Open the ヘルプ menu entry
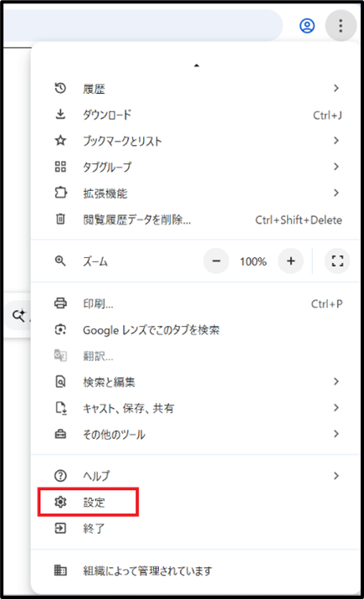The width and height of the screenshot is (364, 599). (x=195, y=476)
